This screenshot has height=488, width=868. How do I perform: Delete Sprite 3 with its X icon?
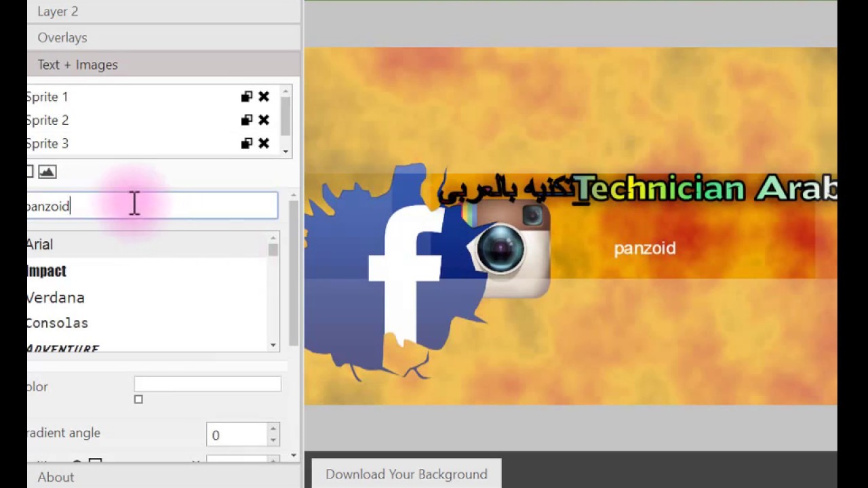pos(264,143)
